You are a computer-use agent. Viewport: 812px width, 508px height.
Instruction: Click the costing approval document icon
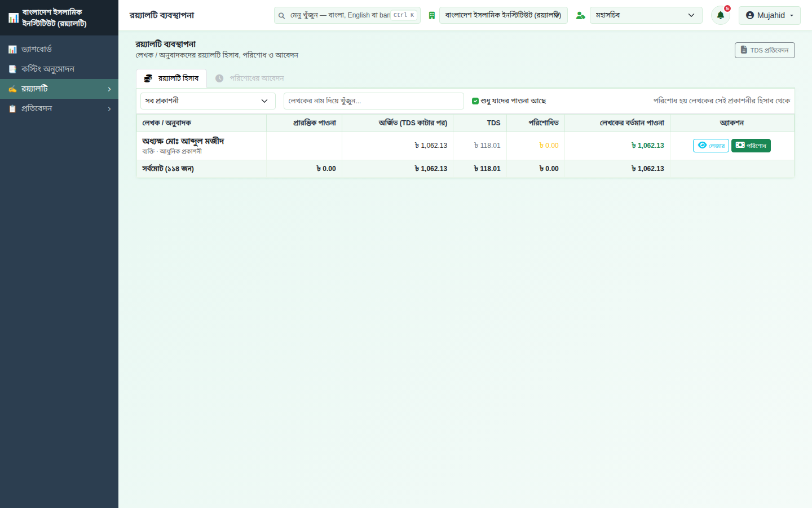click(12, 69)
